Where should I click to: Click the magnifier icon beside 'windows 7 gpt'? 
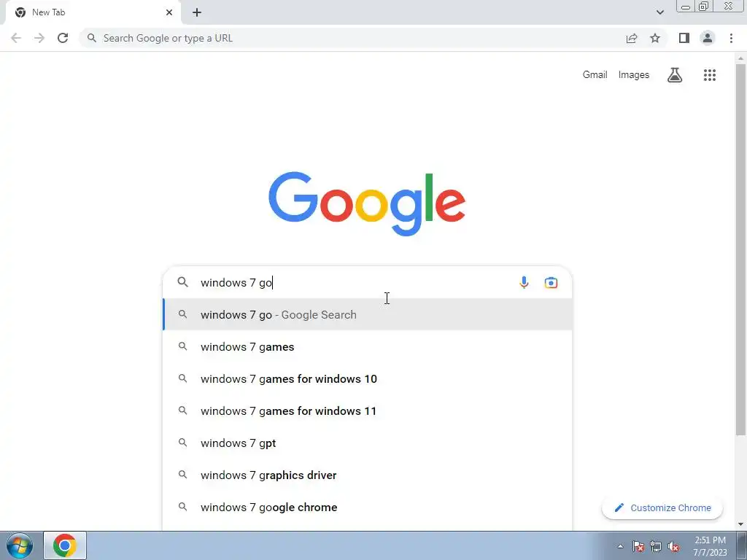coord(182,443)
